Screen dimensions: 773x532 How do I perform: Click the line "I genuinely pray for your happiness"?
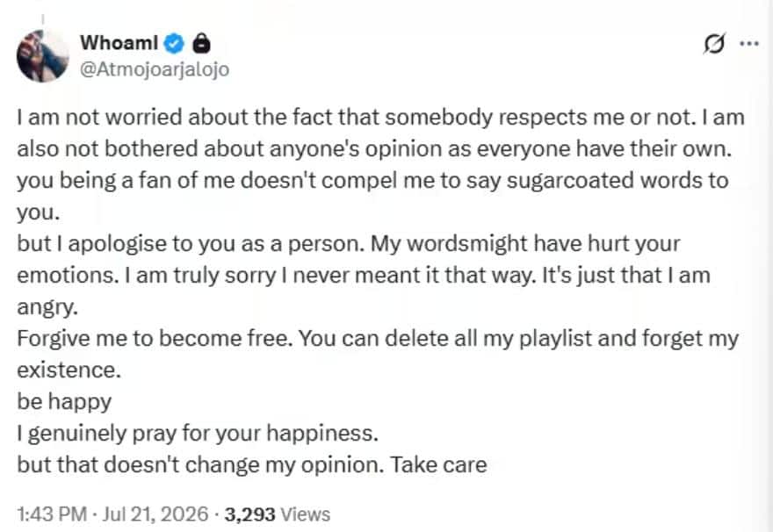(198, 434)
